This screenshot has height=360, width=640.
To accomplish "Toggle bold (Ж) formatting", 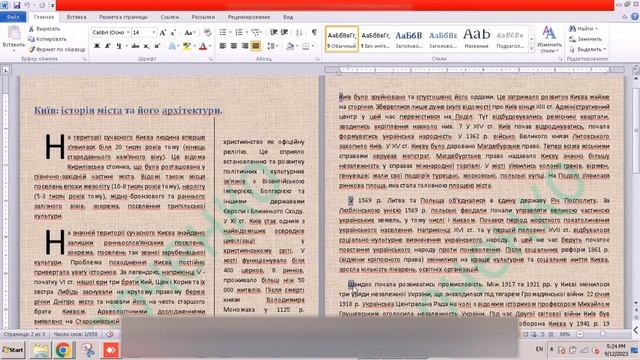I will point(97,46).
